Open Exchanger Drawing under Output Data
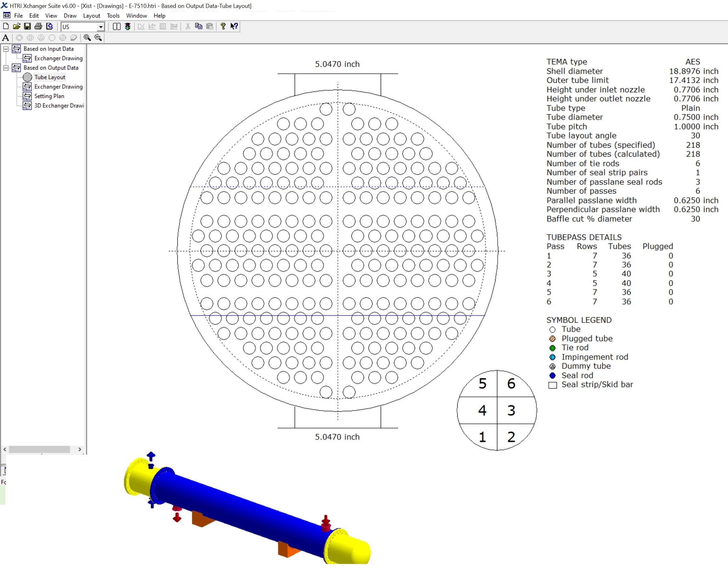Viewport: 728px width, 569px height. tap(58, 87)
